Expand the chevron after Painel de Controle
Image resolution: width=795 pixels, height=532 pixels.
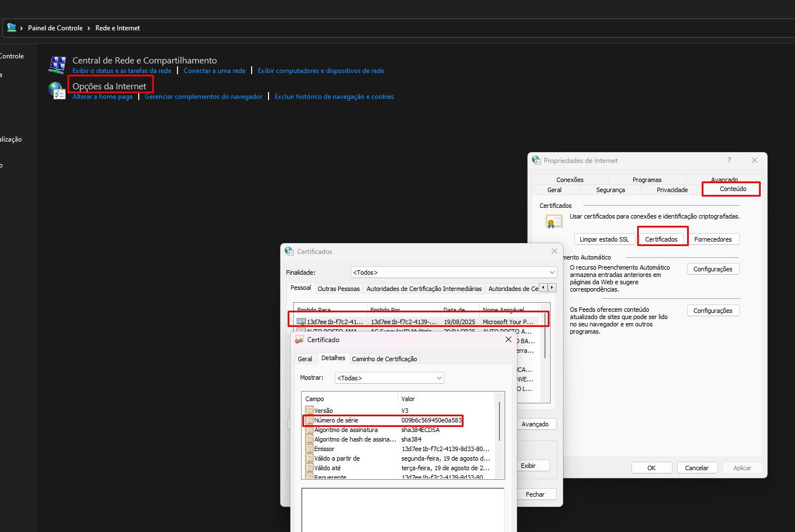[x=89, y=28]
